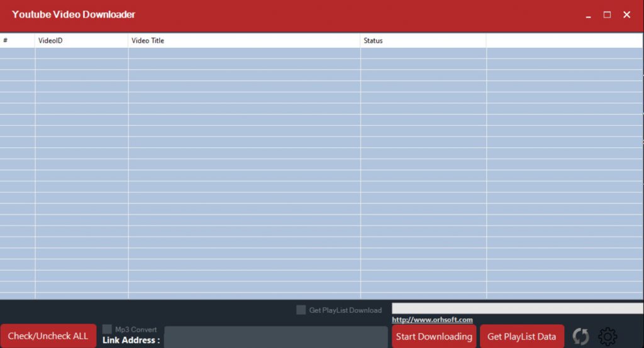Tick the Get PlayList Download checkbox
The image size is (644, 348).
301,310
